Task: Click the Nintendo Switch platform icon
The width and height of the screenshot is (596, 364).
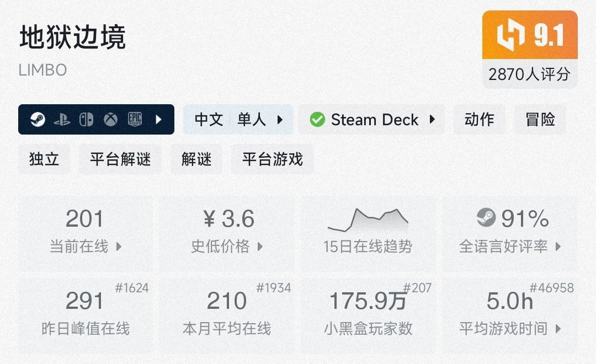Action: (86, 120)
